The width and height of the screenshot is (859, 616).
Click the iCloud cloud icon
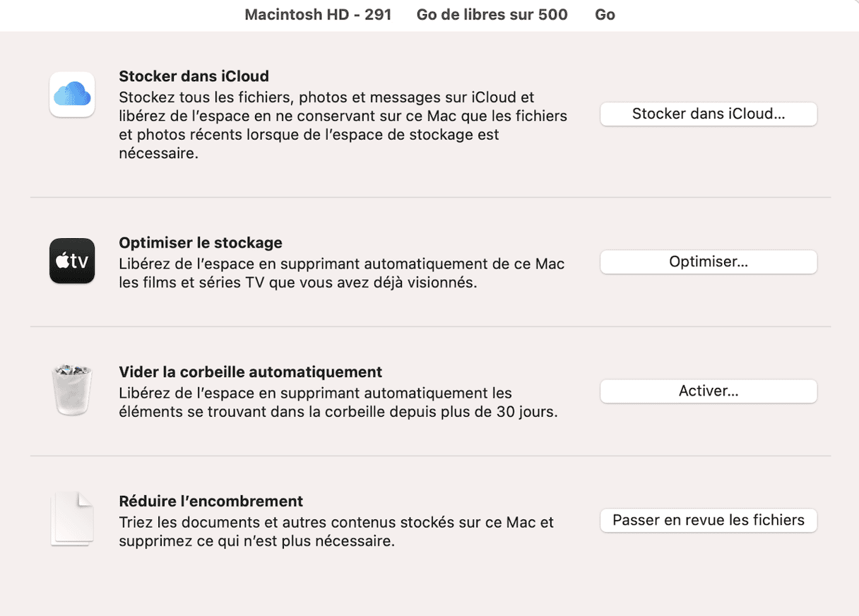click(72, 94)
